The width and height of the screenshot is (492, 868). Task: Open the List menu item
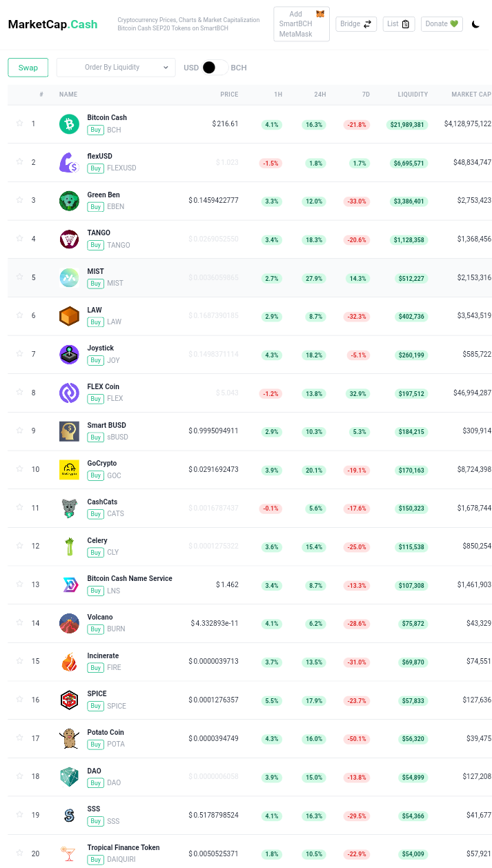[x=399, y=24]
